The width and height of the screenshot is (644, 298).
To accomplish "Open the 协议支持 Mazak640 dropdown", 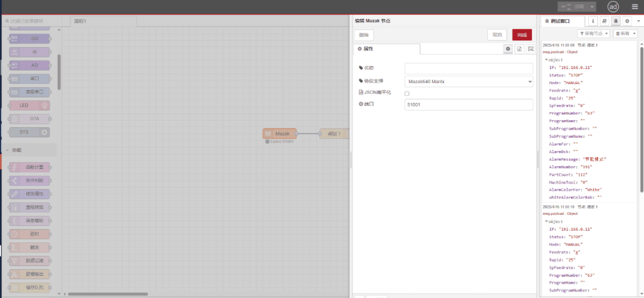I will click(x=469, y=81).
